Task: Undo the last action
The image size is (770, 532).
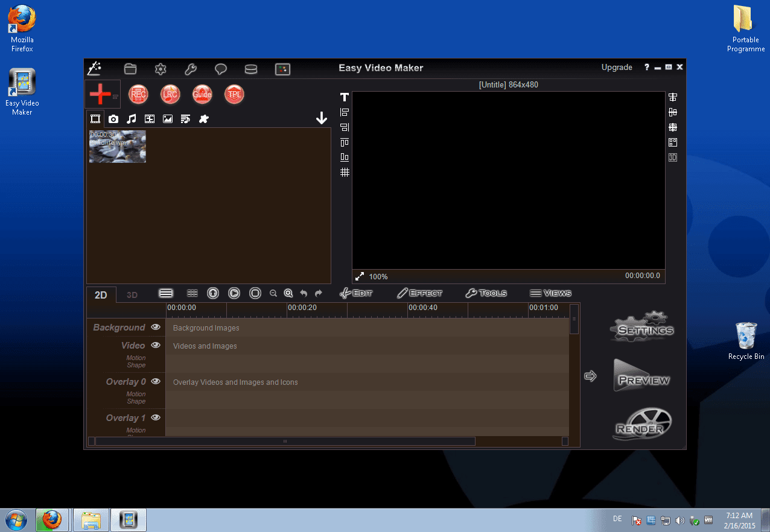Action: click(304, 293)
